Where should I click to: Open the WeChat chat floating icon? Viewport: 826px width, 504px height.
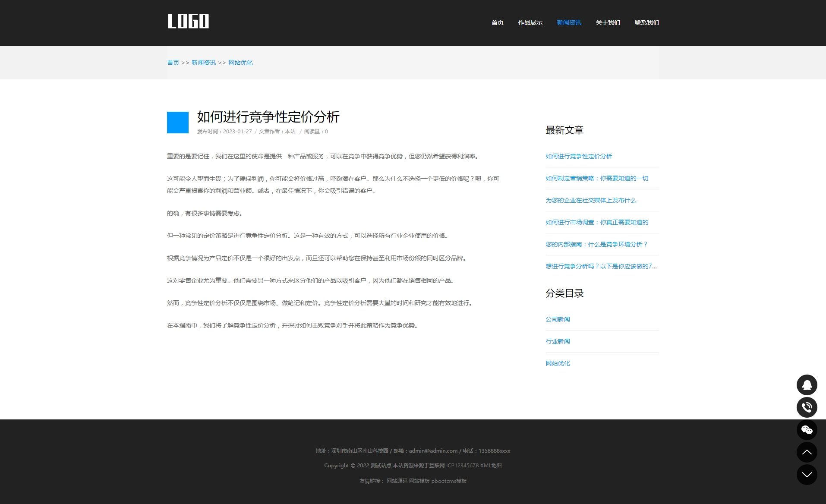(x=807, y=429)
